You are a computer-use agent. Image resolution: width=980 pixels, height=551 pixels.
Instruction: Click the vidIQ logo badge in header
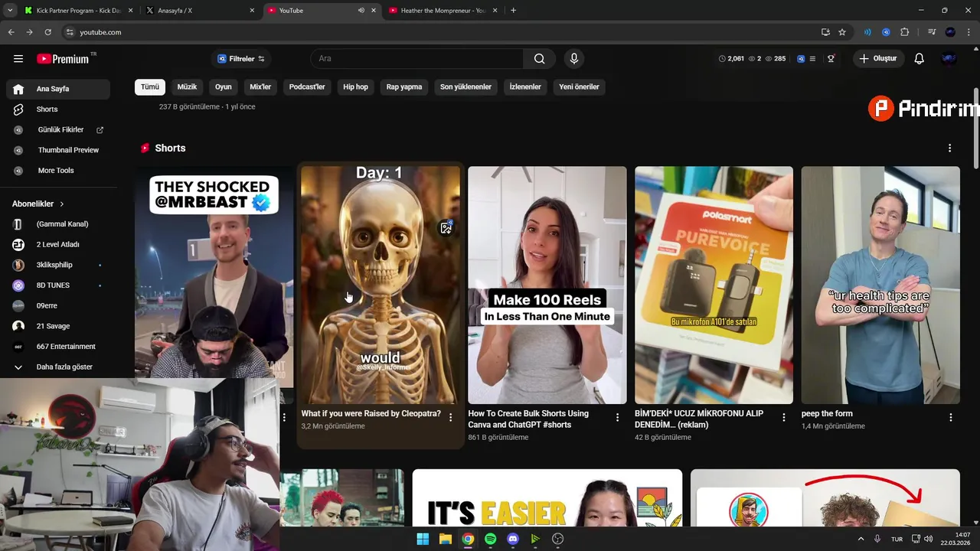tap(801, 58)
